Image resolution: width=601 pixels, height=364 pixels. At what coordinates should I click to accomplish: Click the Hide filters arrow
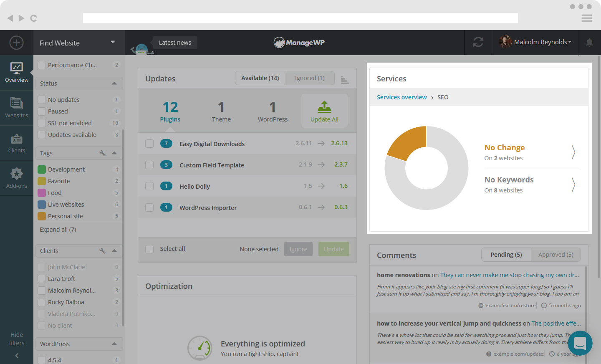click(17, 356)
